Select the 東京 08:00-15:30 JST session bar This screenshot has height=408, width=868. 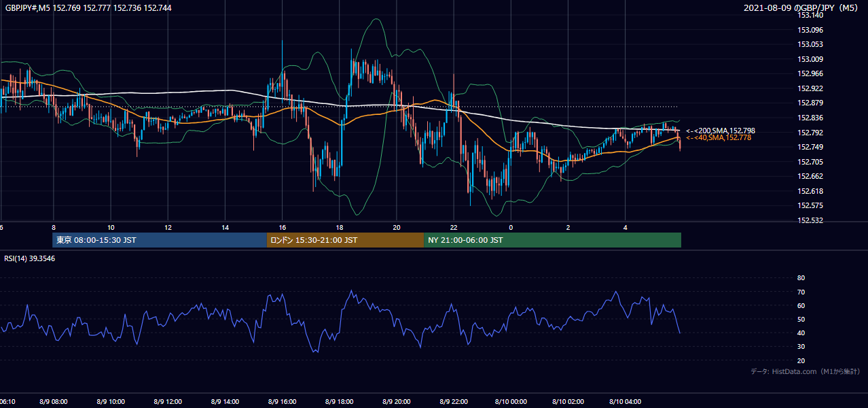(x=160, y=240)
